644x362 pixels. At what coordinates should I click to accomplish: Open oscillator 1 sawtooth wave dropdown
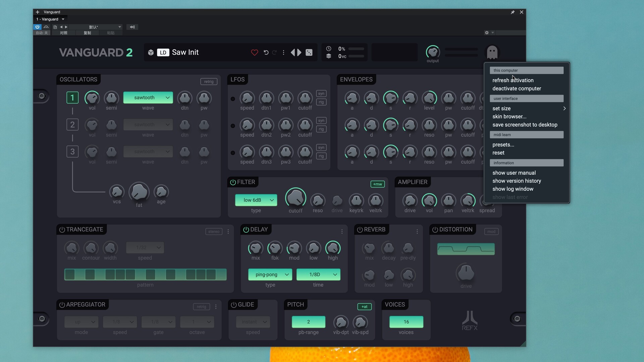coord(148,98)
